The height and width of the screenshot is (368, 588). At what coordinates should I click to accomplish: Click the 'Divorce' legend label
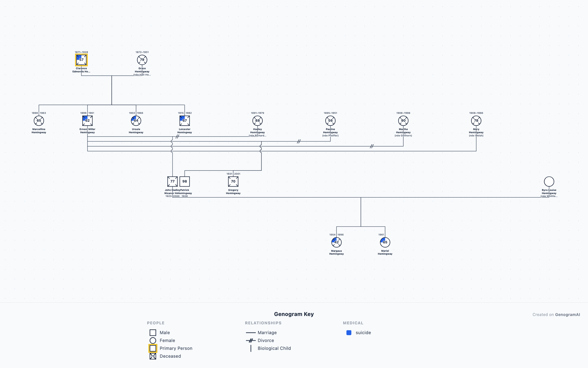(266, 340)
